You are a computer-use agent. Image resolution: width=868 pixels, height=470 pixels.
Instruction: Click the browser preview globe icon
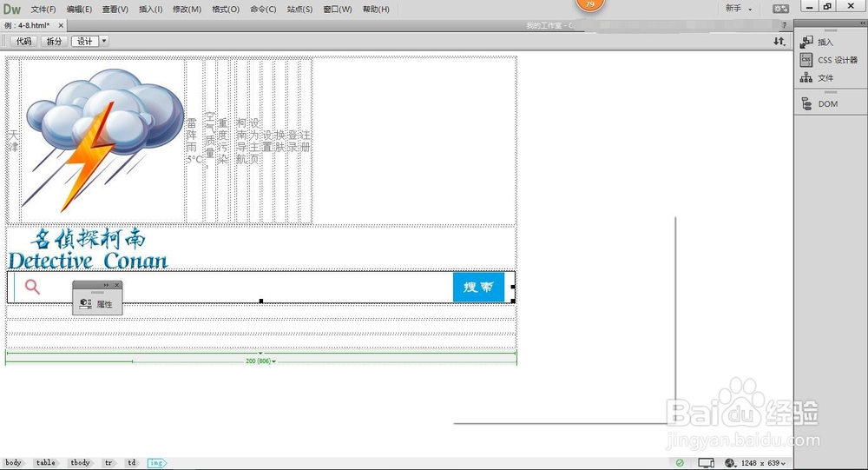(x=730, y=463)
